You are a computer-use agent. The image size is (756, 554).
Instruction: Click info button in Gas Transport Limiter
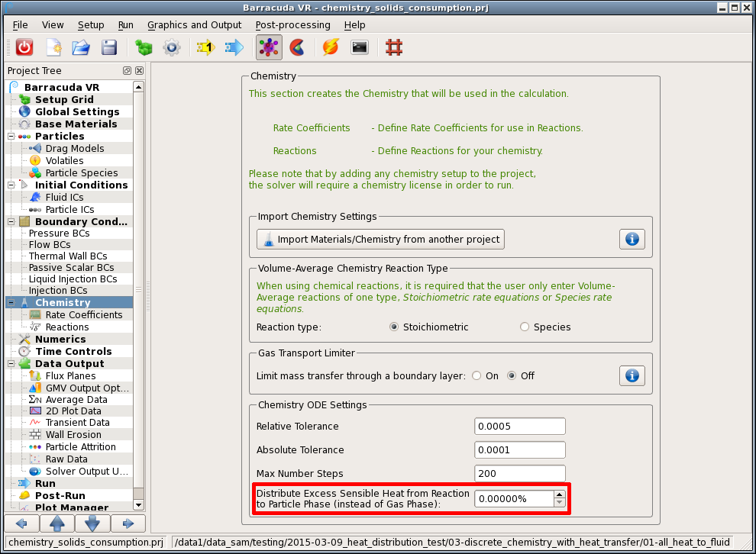(x=632, y=376)
